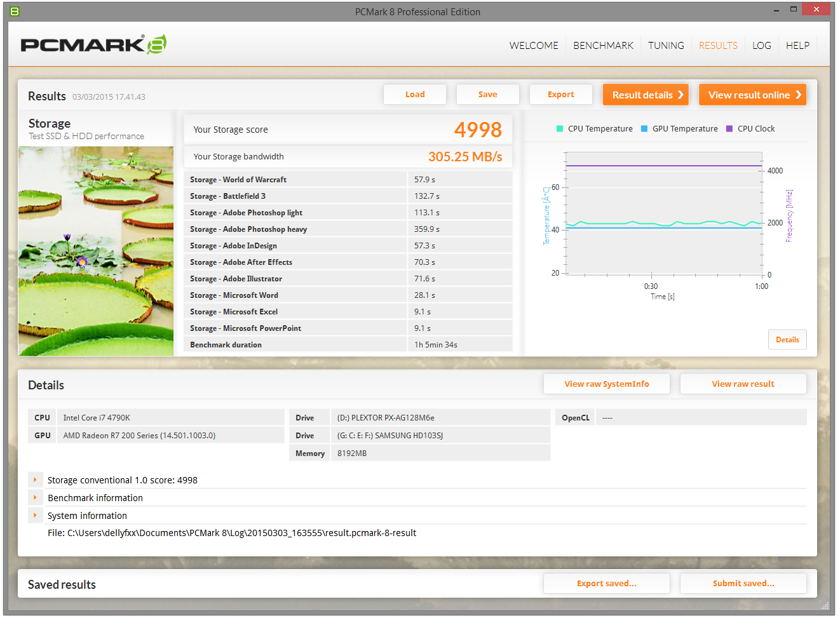Open the TUNING tab

point(666,46)
